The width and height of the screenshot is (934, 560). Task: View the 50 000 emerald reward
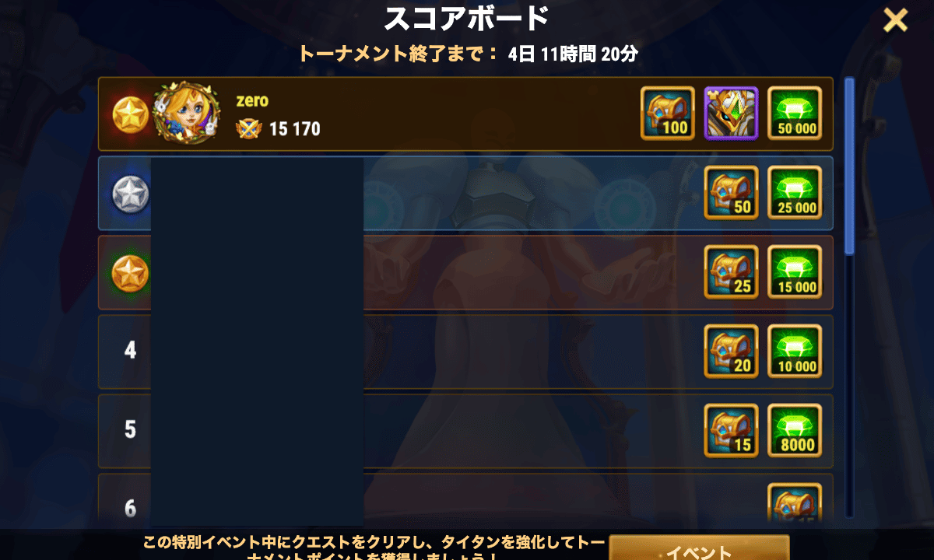795,114
